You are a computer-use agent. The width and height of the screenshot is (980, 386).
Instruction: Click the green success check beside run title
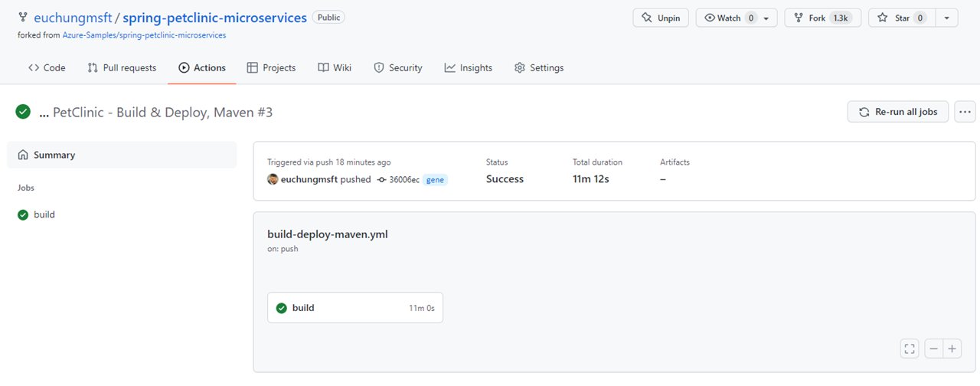click(23, 112)
